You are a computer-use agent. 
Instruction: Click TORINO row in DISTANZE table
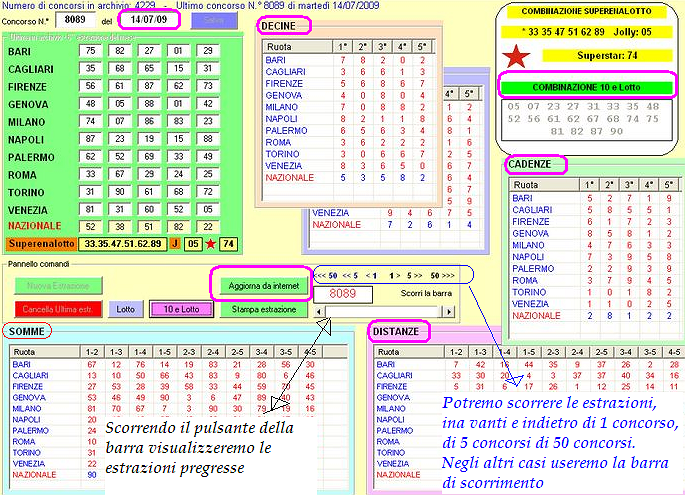point(409,453)
